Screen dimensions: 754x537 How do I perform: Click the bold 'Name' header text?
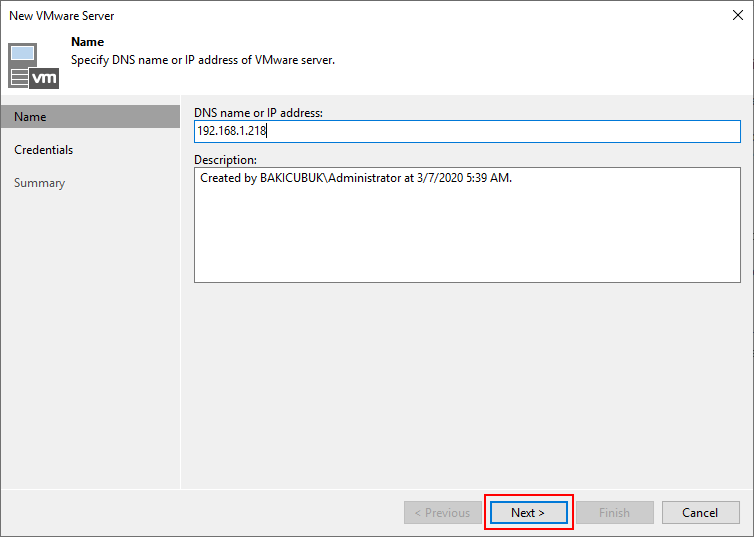pos(88,42)
